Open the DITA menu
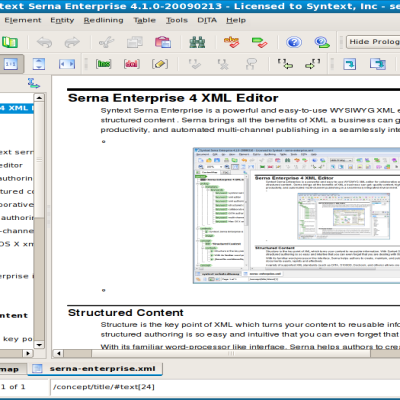Image resolution: width=400 pixels, height=400 pixels. coord(207,20)
